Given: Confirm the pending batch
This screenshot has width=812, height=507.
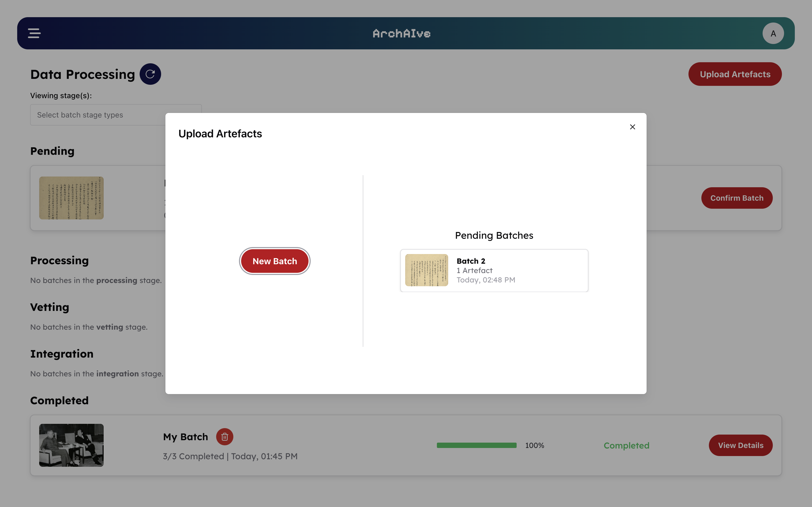Looking at the screenshot, I should tap(737, 198).
